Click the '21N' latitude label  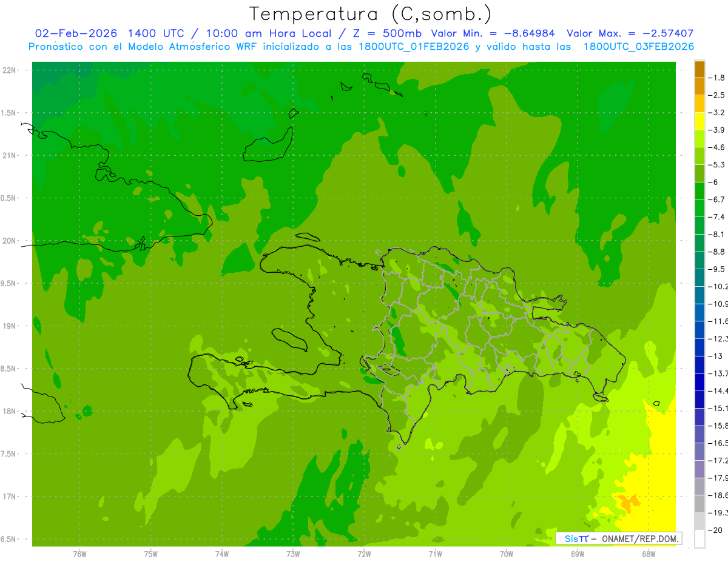9,156
